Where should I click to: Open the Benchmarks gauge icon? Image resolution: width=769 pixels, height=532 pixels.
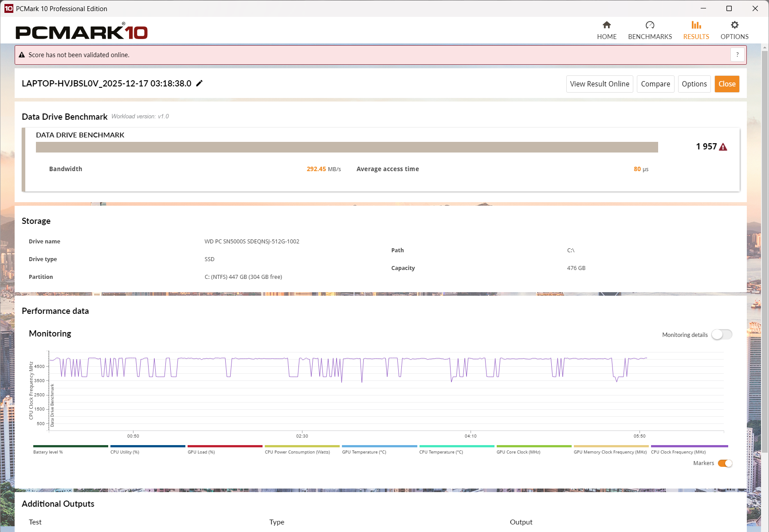point(650,25)
